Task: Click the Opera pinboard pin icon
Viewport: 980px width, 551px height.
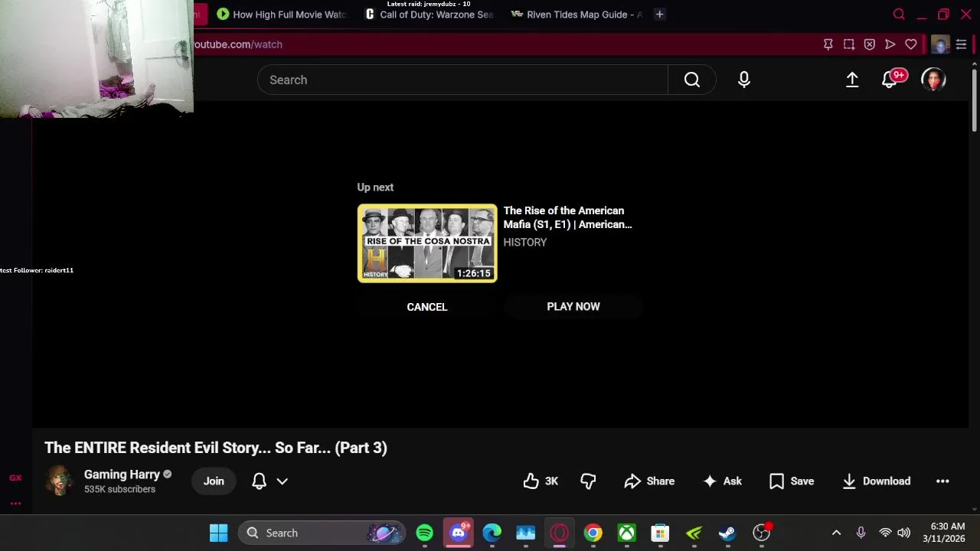Action: coord(828,44)
